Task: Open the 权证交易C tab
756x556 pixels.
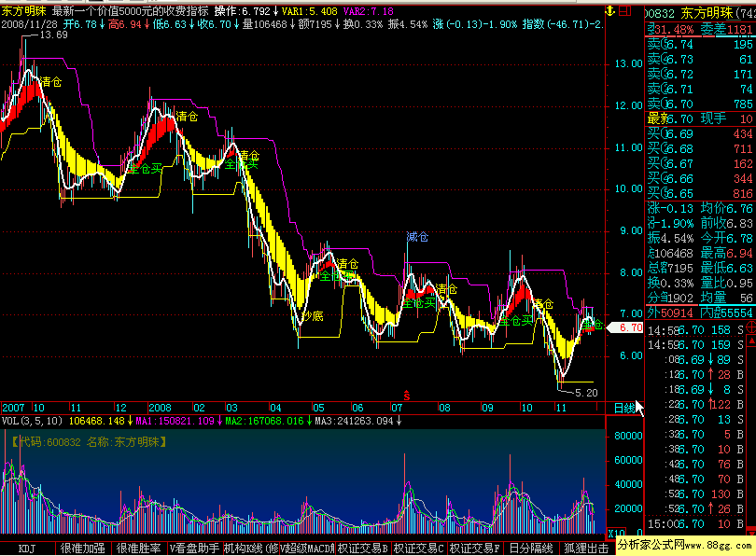Action: coord(418,549)
